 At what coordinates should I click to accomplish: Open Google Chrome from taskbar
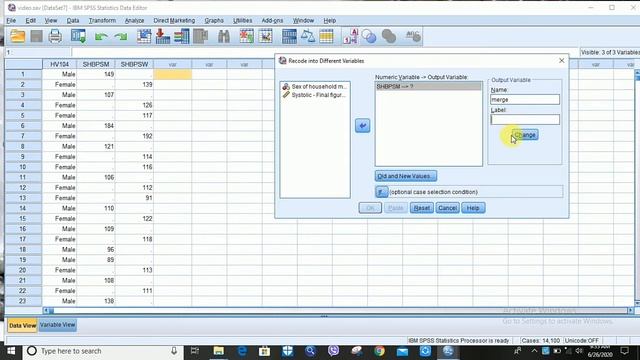click(379, 351)
